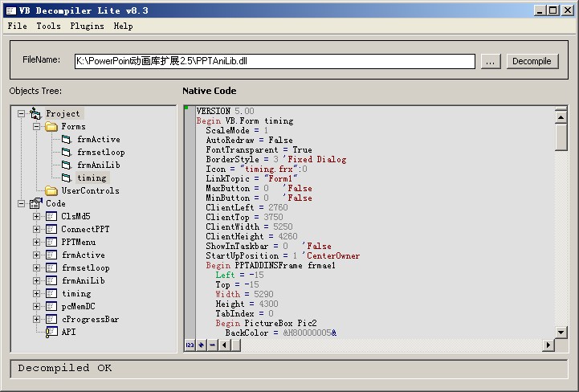Click the minus icon below the code pane
Screen dimensions: 579x392
click(213, 345)
